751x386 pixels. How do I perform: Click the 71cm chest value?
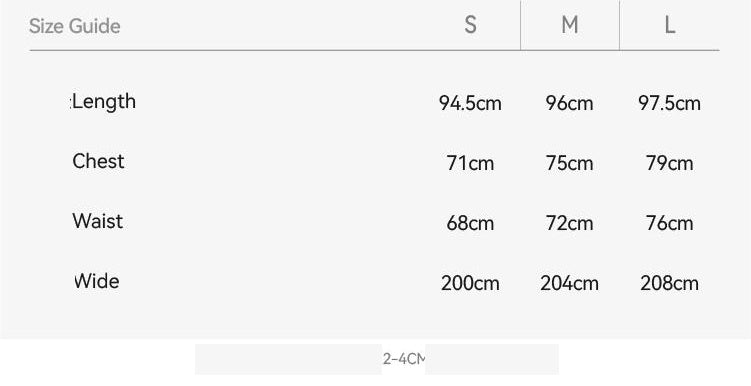[x=470, y=163]
